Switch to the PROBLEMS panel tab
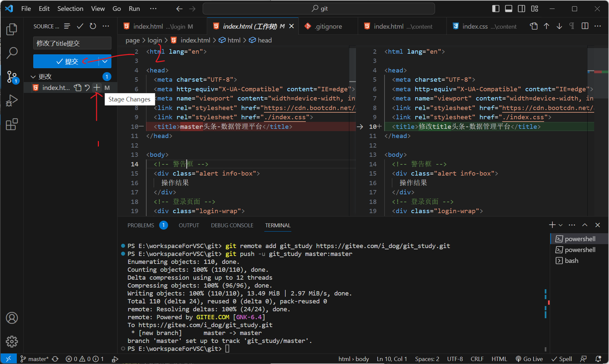 tap(141, 225)
